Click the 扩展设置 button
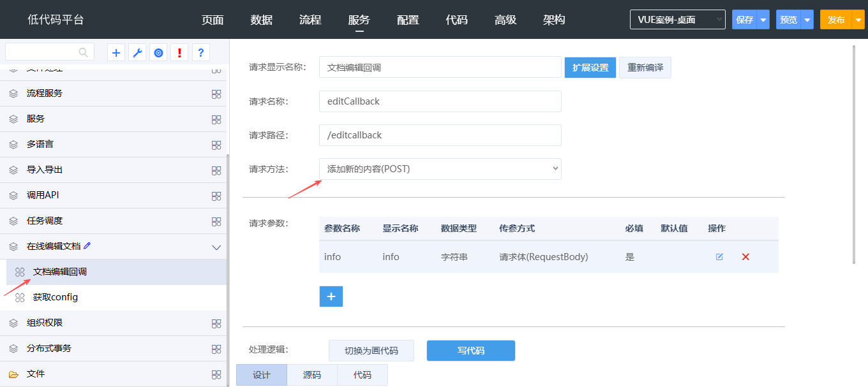The height and width of the screenshot is (387, 868). [x=590, y=68]
